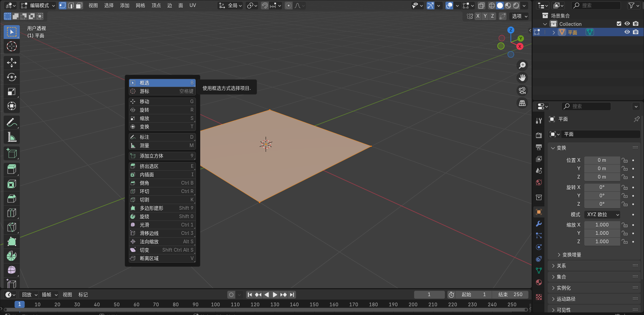Choose 环切 from the tool popup menu
Viewport: 644px width, 315px height.
coord(162,191)
